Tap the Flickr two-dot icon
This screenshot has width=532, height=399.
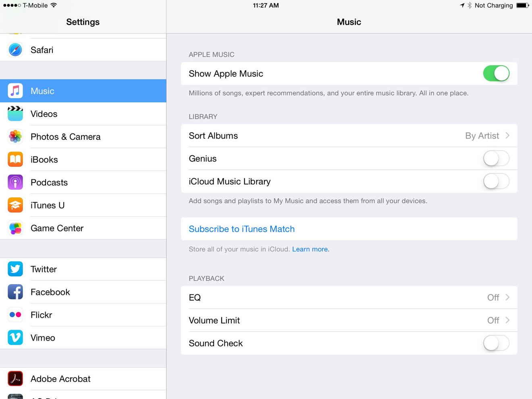pyautogui.click(x=15, y=315)
